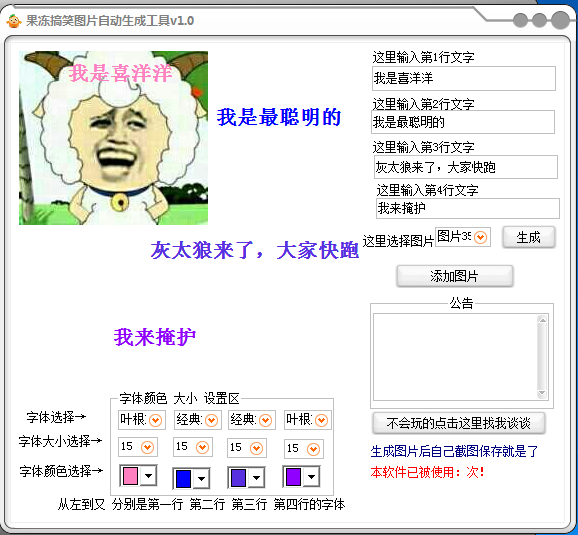Click the line 3 text input field

point(466,167)
